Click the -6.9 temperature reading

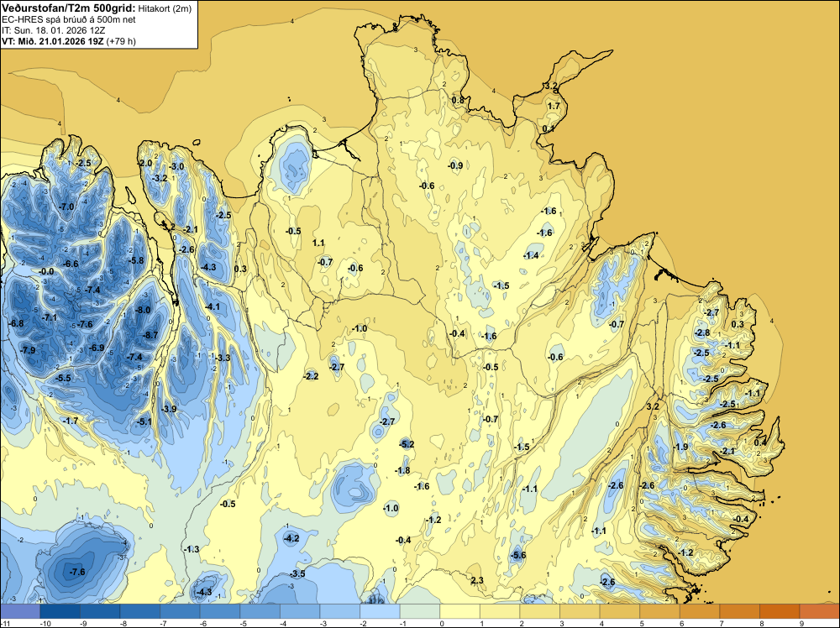pyautogui.click(x=97, y=348)
